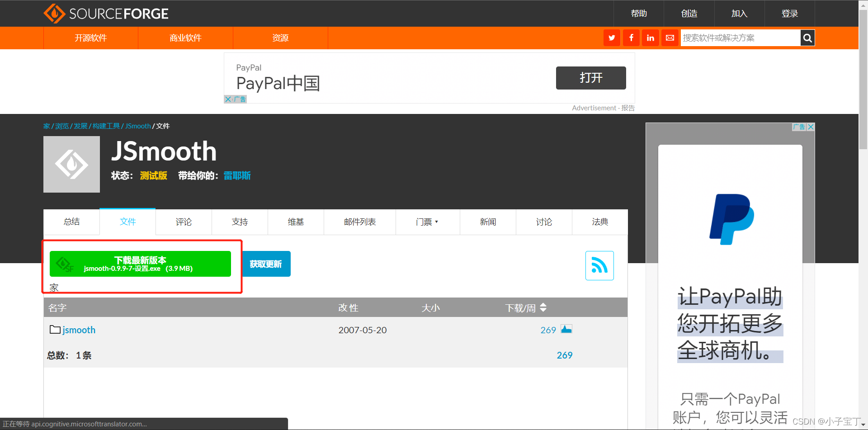Click inside the search software input field
This screenshot has height=430, width=868.
(x=737, y=38)
